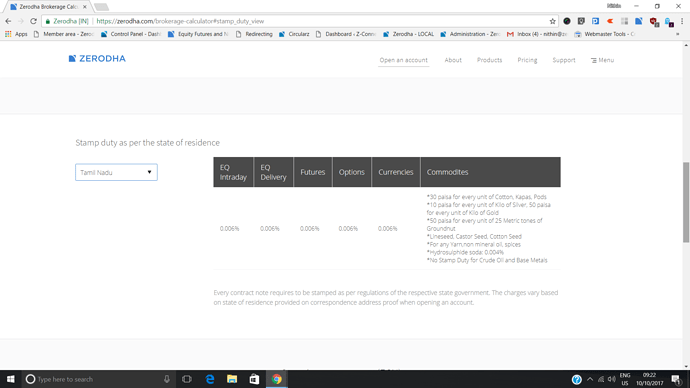
Task: Open the Circularz bookmark
Action: point(294,34)
